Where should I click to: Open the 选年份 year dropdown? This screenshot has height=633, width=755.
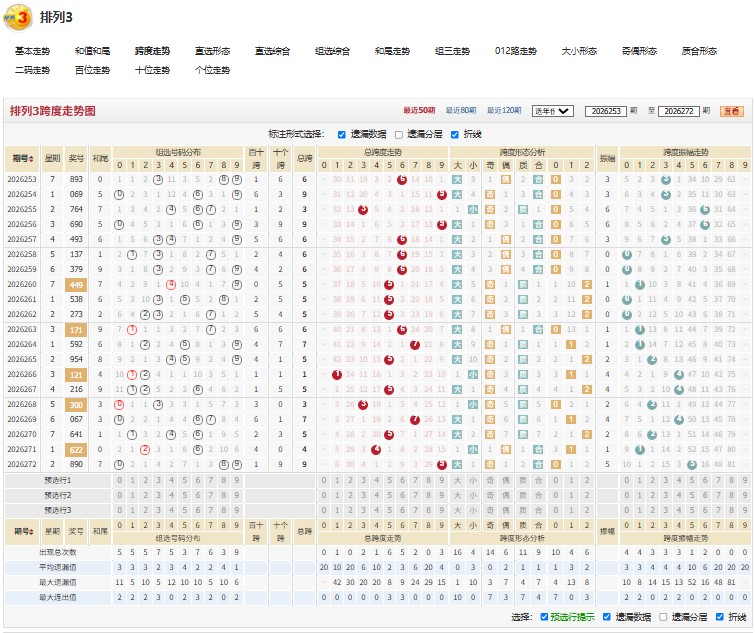(552, 111)
